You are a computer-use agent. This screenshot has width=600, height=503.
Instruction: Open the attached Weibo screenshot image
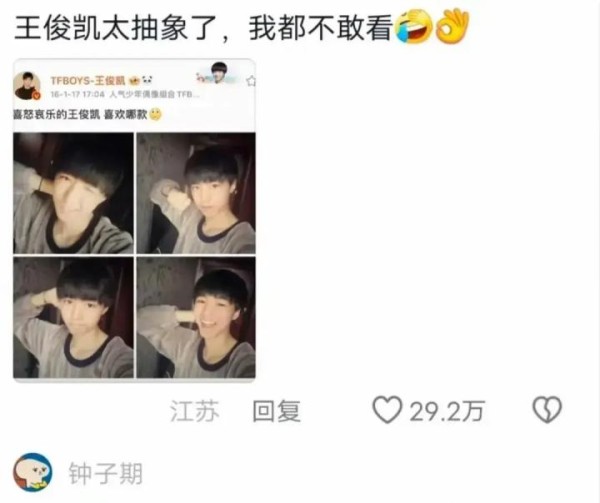[x=134, y=220]
